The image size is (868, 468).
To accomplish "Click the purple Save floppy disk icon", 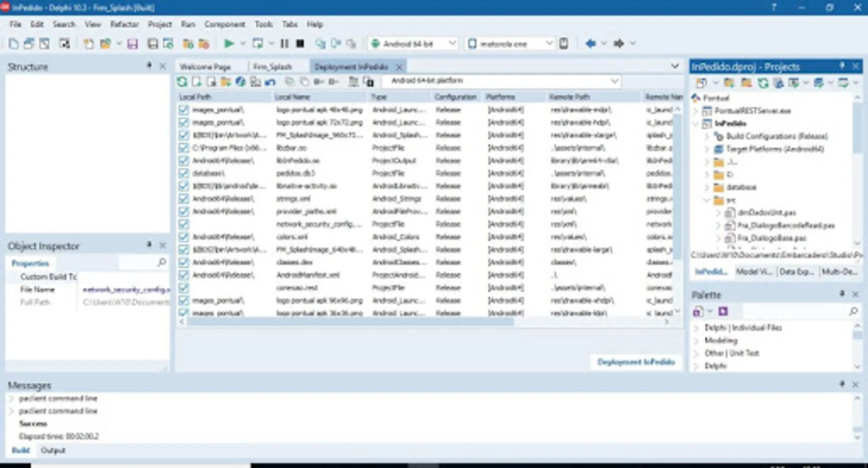I will pyautogui.click(x=133, y=44).
